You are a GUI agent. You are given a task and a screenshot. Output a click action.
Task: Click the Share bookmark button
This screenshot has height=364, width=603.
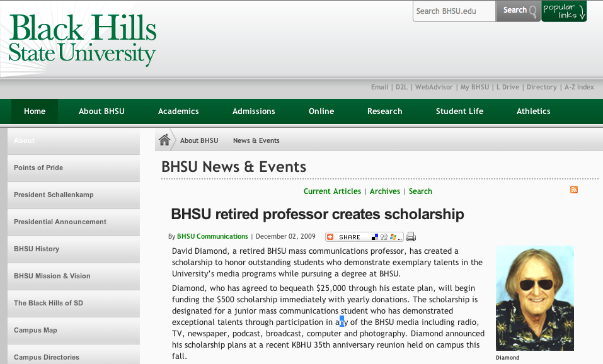(x=364, y=237)
